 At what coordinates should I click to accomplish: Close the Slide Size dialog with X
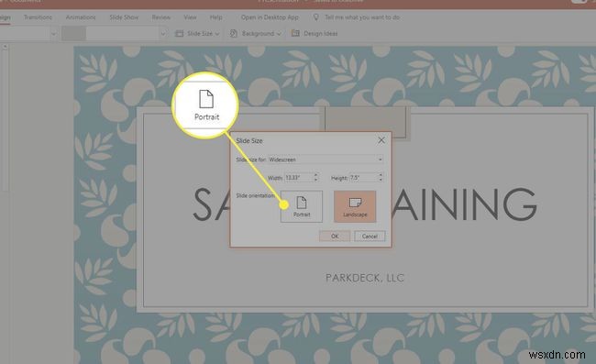point(381,140)
